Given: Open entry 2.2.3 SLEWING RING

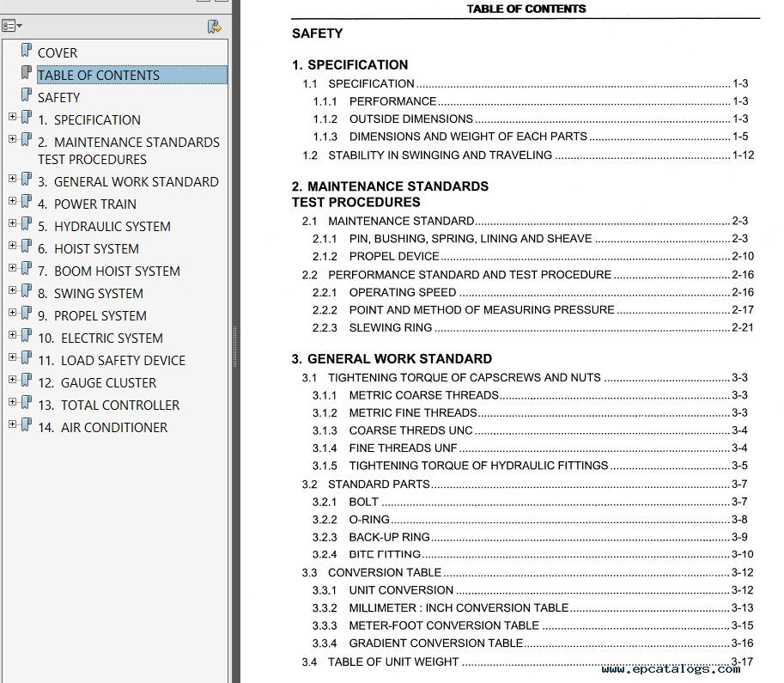Looking at the screenshot, I should point(533,327).
